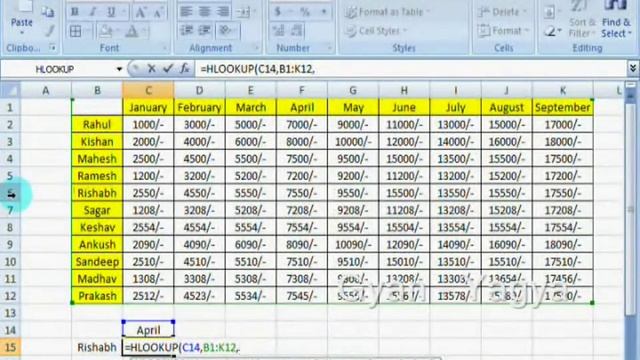Open the Delete cells dropdown
Image resolution: width=640 pixels, height=360 pixels.
[x=525, y=12]
